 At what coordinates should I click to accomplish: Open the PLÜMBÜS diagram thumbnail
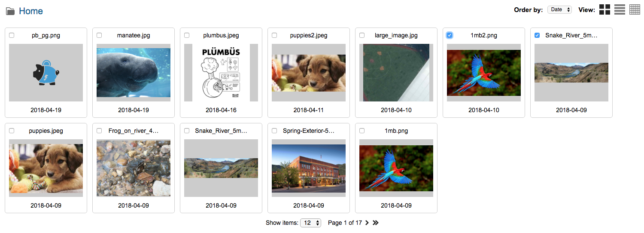coord(221,73)
